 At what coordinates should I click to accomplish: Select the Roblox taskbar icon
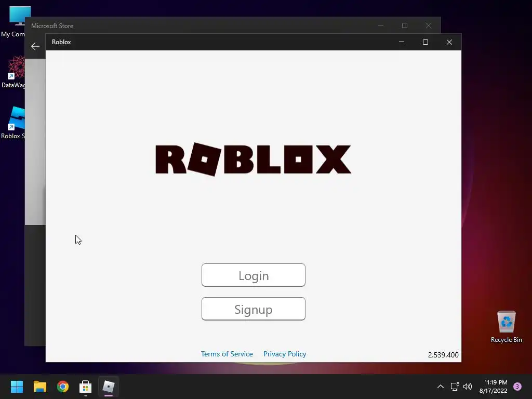coord(109,387)
